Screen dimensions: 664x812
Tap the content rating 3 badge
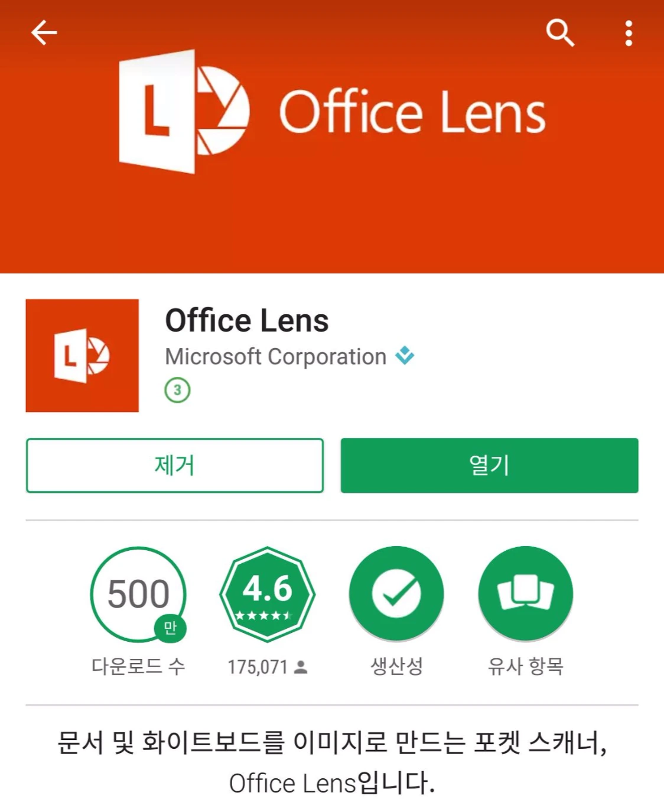(x=177, y=390)
